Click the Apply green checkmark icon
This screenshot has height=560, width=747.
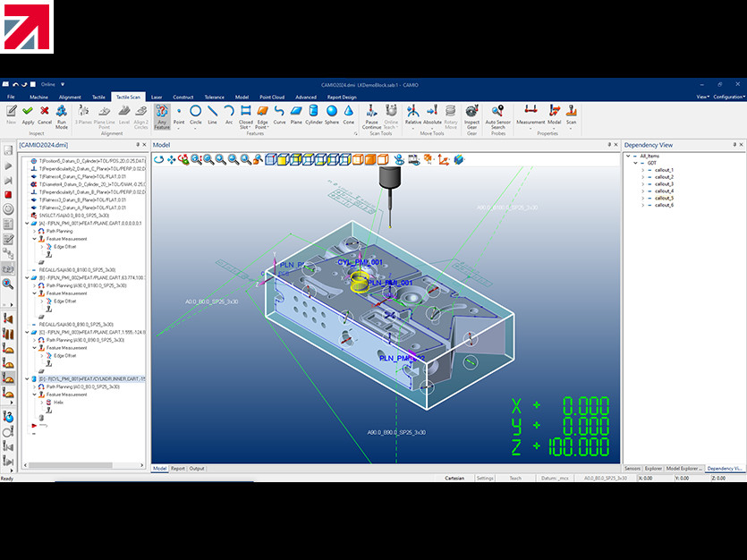(28, 111)
